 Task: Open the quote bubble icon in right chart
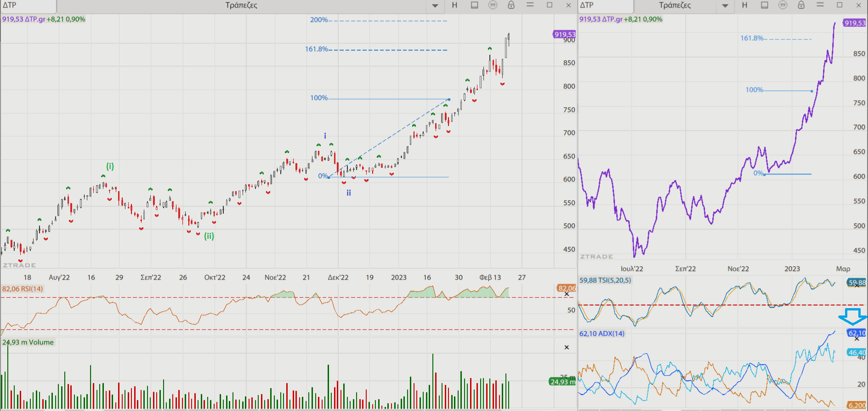[x=783, y=5]
